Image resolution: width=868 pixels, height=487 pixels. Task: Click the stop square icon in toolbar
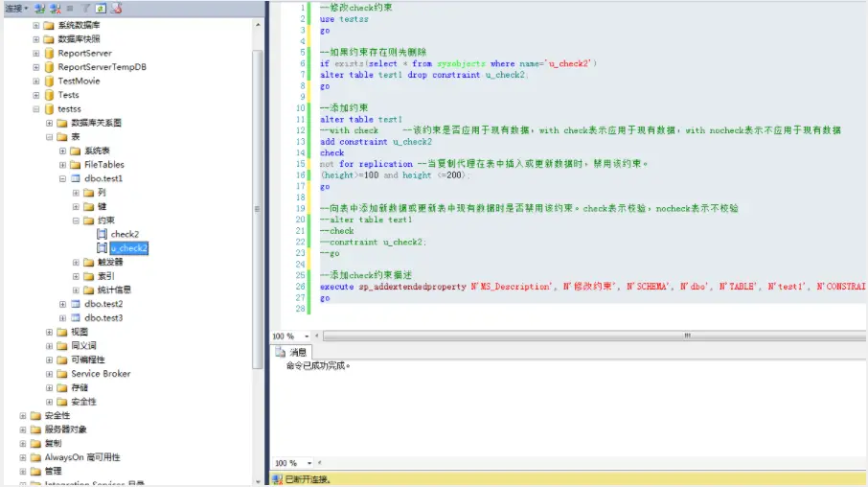click(70, 9)
